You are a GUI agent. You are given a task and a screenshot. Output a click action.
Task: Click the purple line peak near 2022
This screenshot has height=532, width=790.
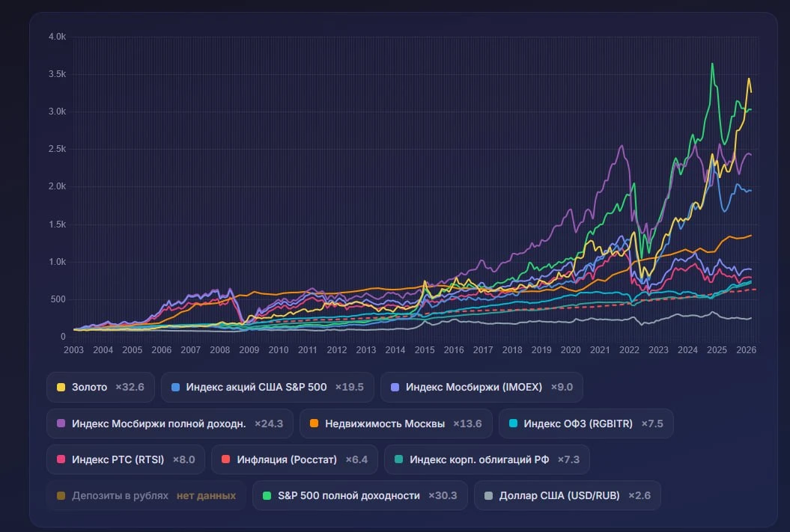pyautogui.click(x=622, y=147)
